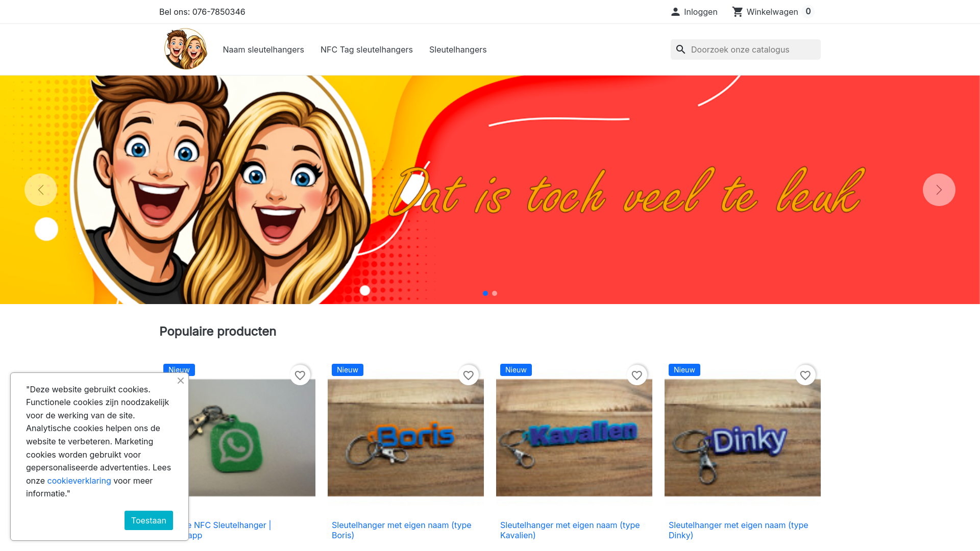Open the Dinky keychain product image
Screen dimensions: 980x551
click(x=743, y=437)
